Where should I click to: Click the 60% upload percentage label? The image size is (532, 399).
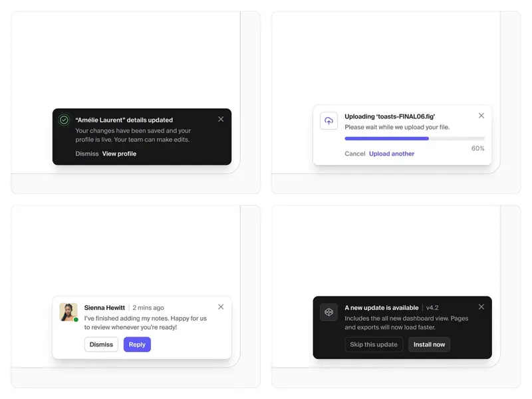click(477, 148)
